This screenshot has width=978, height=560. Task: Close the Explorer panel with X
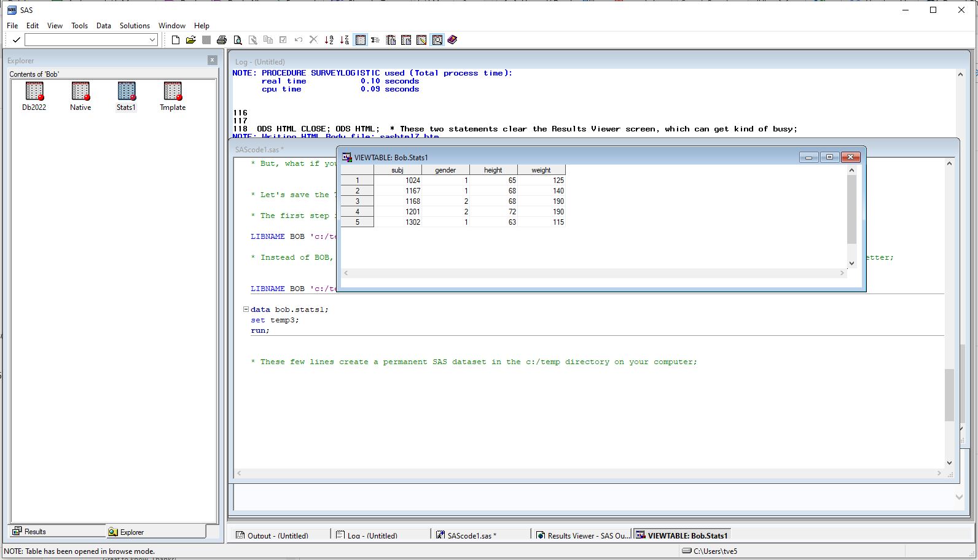pos(213,60)
